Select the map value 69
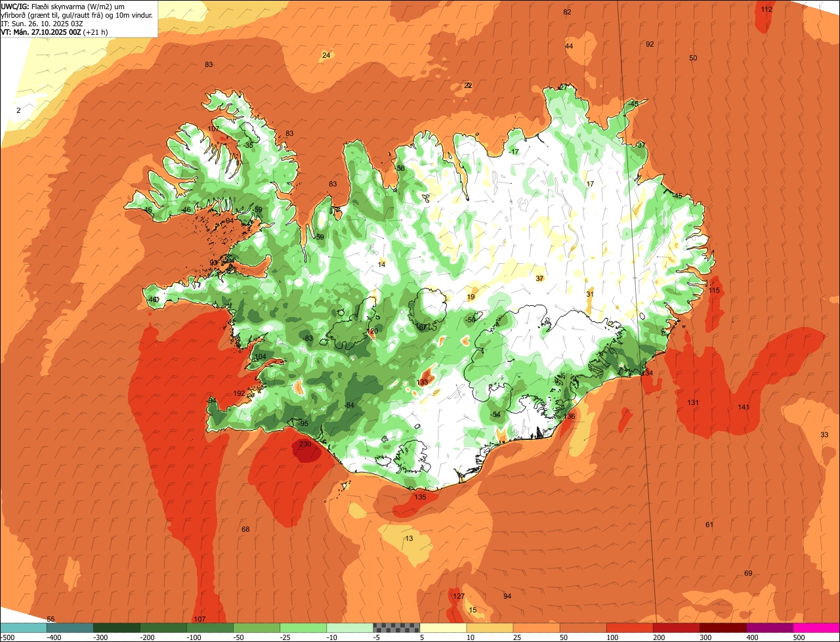 748,574
